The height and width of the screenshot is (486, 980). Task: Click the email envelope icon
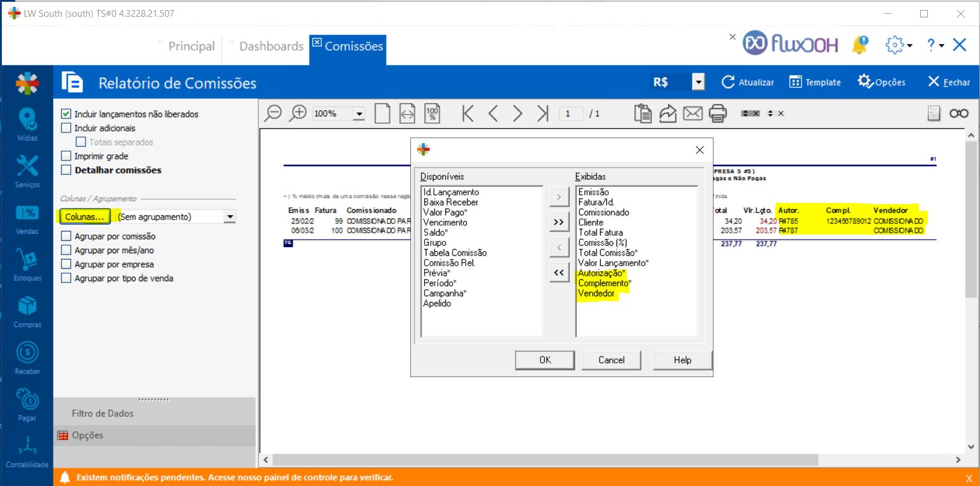[692, 113]
